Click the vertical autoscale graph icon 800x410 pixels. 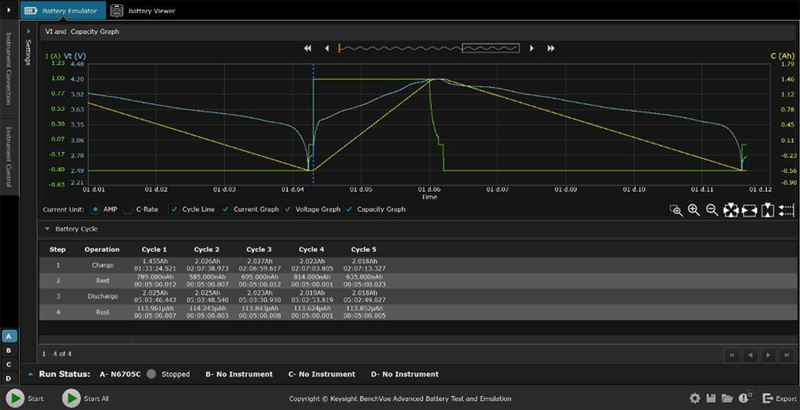(767, 210)
